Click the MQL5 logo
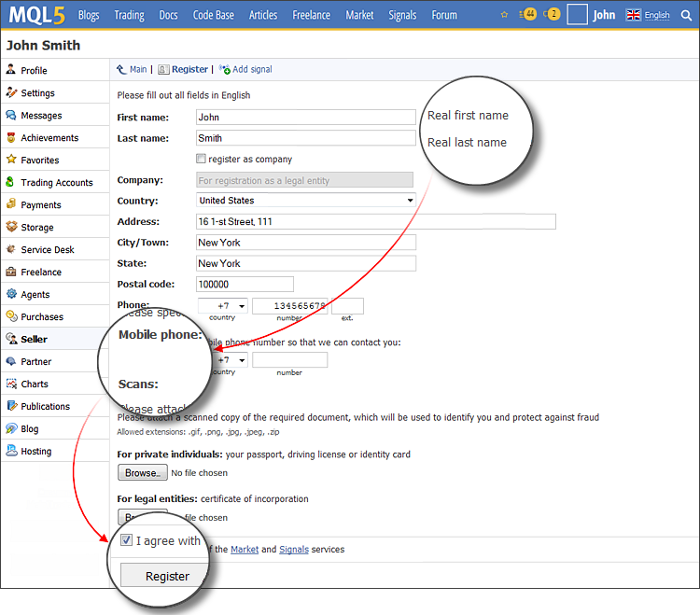Image resolution: width=700 pixels, height=615 pixels. pos(36,15)
